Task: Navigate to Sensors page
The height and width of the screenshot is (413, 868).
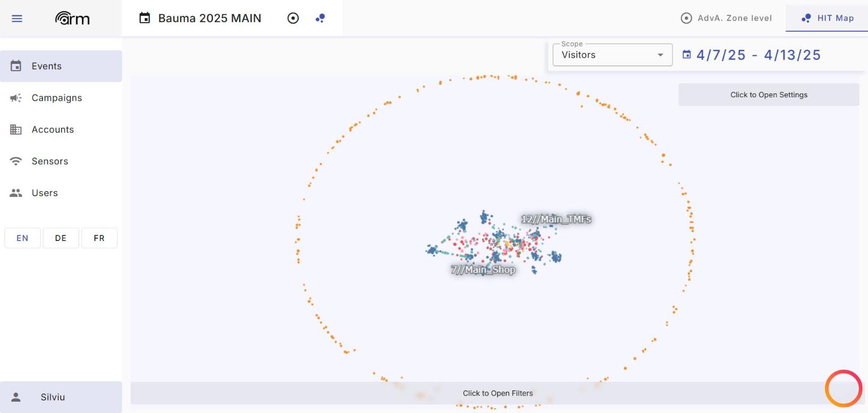Action: pos(61,161)
